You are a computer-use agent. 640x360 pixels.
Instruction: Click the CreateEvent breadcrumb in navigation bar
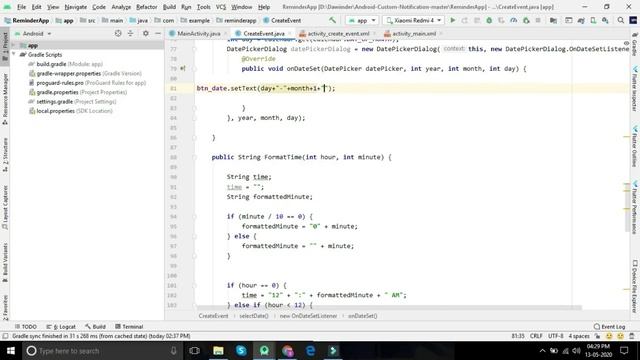pos(282,20)
